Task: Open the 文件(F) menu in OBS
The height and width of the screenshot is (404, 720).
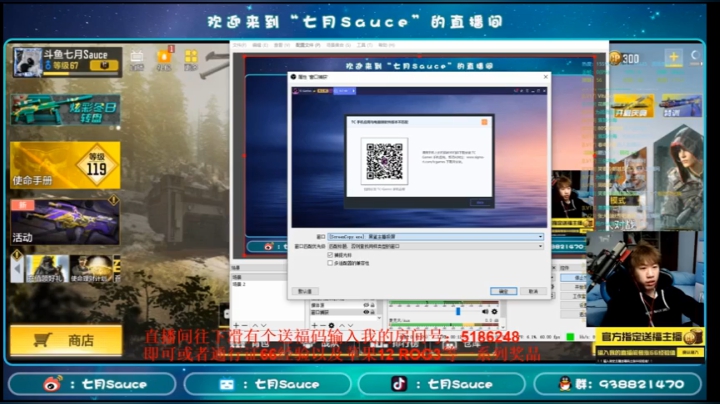Action: [x=239, y=45]
